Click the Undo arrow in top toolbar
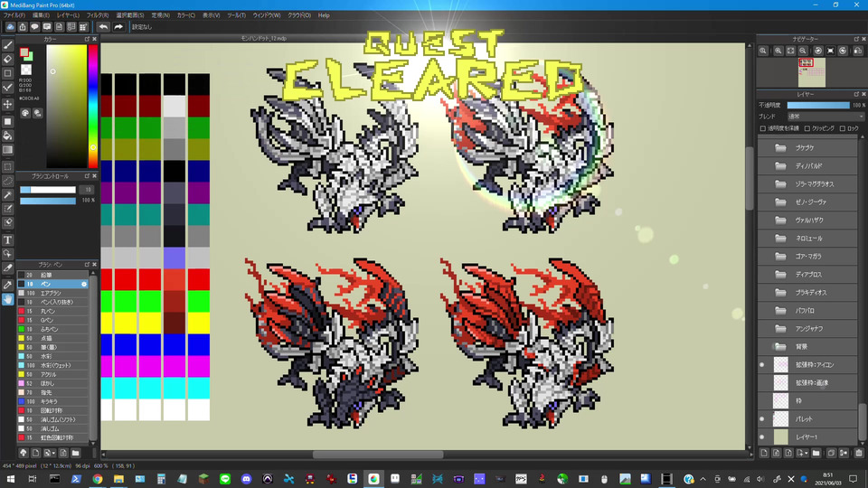 pyautogui.click(x=103, y=27)
